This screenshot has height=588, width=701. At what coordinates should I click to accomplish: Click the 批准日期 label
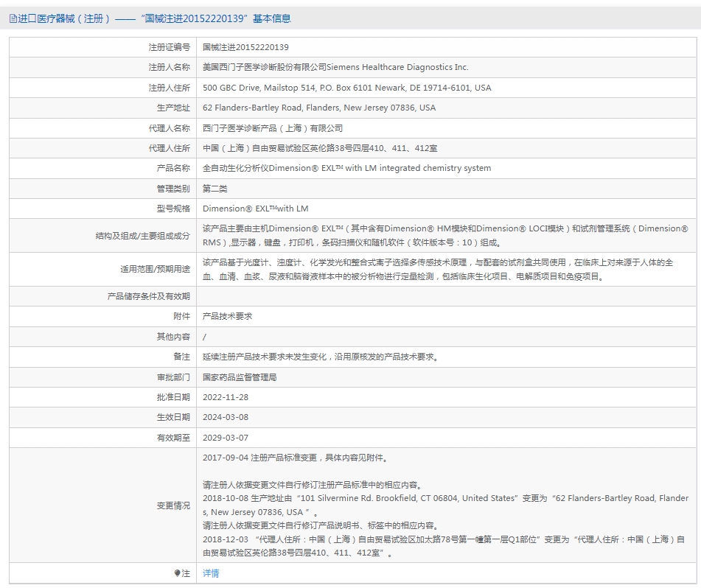173,397
